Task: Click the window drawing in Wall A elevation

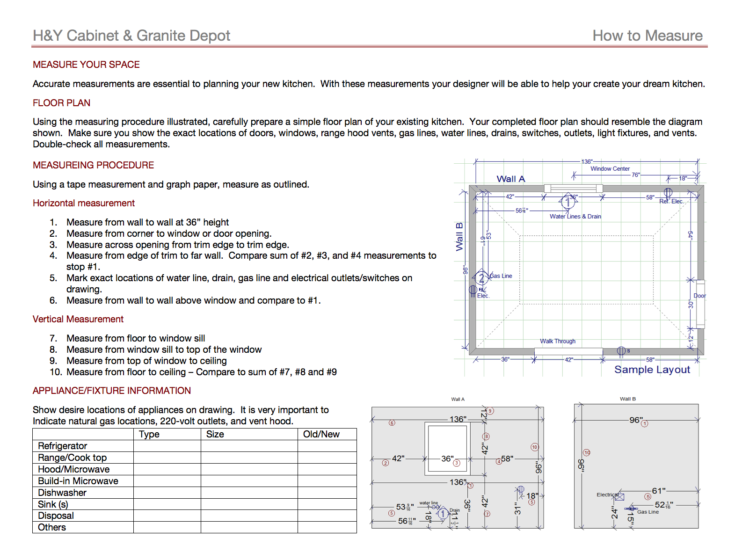Action: coord(447,449)
